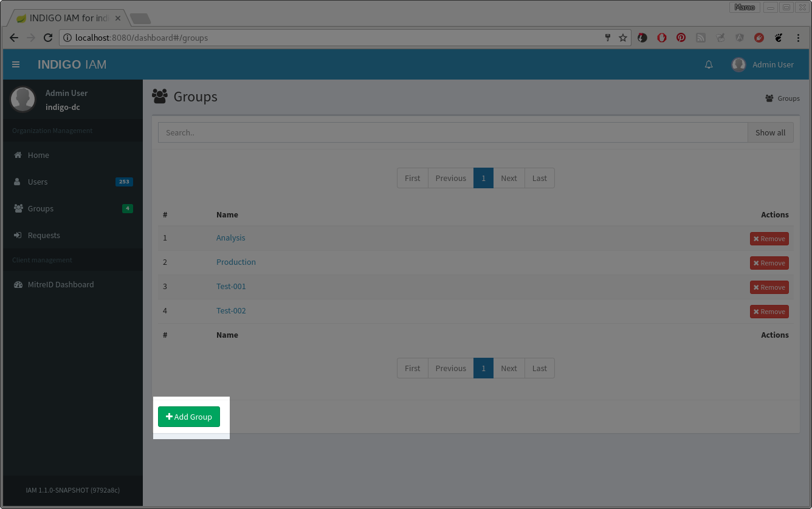Click the indigo-dc organization label
812x509 pixels.
63,107
